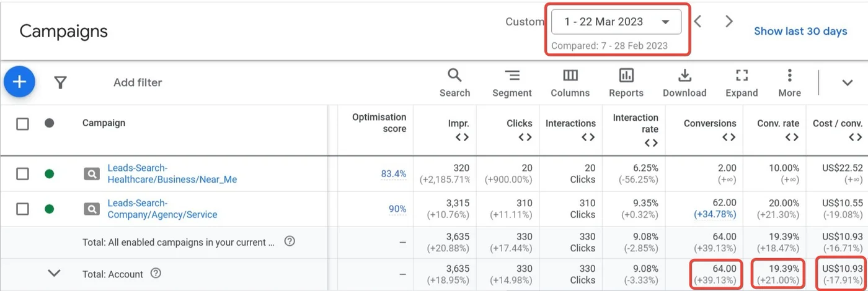Click the (+34.78%) conversions change link

click(x=715, y=215)
